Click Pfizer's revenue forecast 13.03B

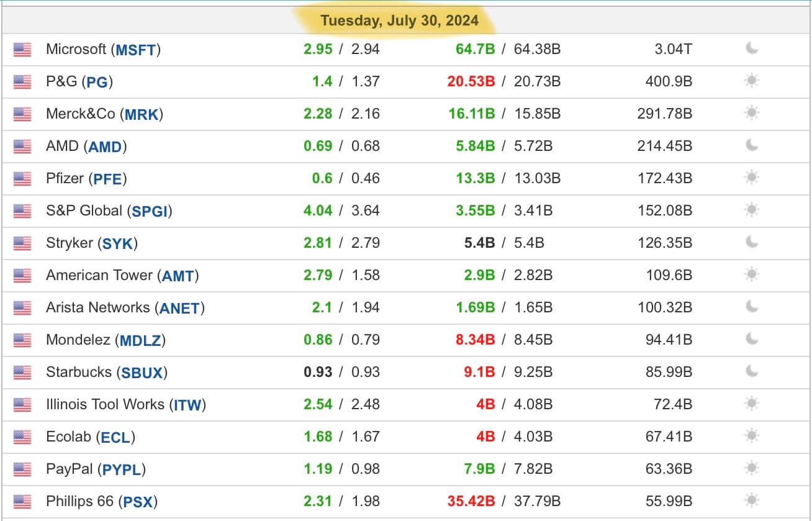(538, 178)
